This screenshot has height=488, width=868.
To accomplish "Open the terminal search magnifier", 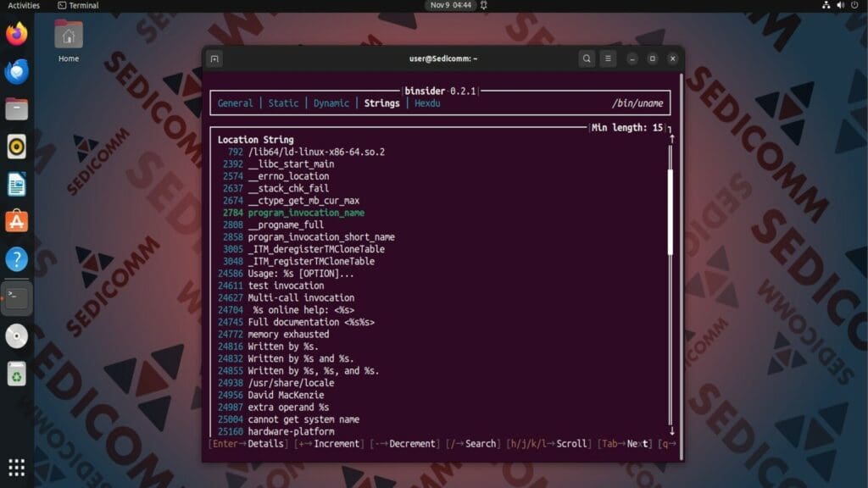I will coord(587,58).
